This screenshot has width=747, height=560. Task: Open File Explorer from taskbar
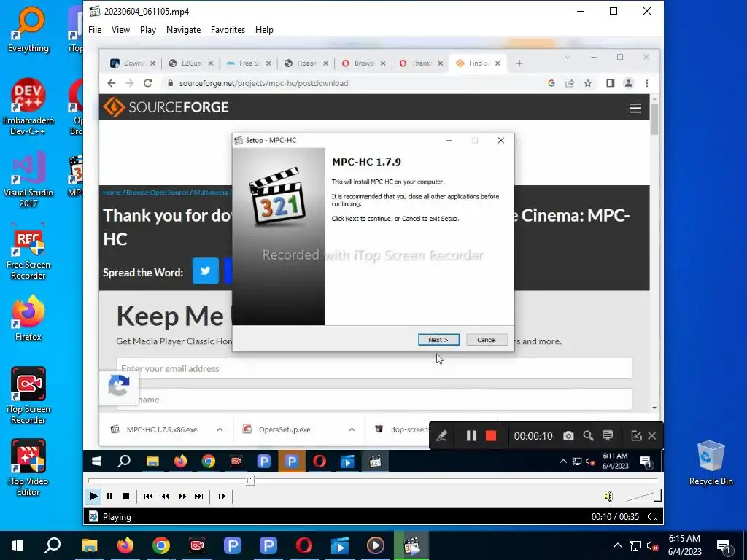point(89,545)
